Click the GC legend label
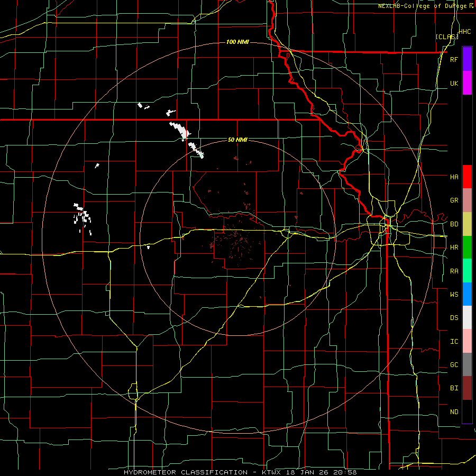 point(454,364)
